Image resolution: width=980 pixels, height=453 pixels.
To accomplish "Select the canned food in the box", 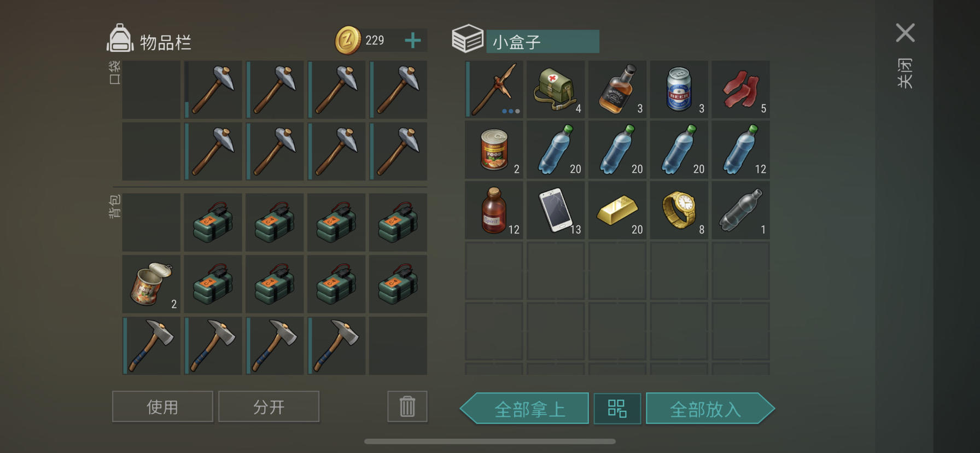I will tap(494, 150).
